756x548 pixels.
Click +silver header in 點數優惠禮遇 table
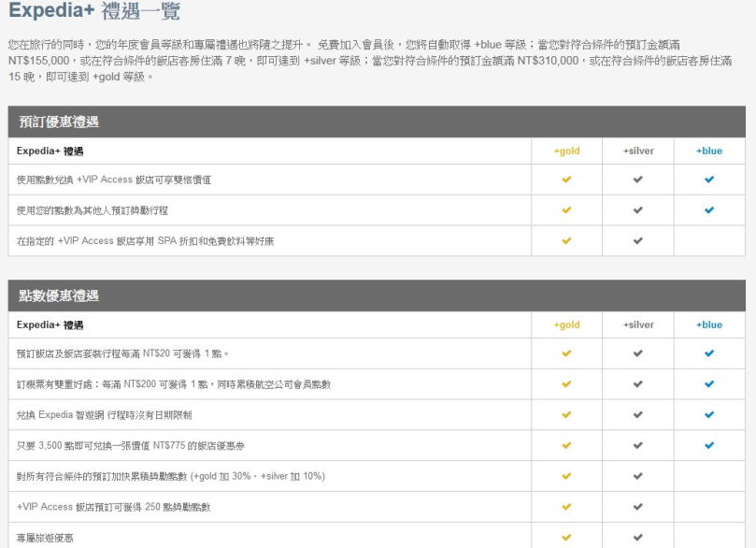pyautogui.click(x=638, y=325)
